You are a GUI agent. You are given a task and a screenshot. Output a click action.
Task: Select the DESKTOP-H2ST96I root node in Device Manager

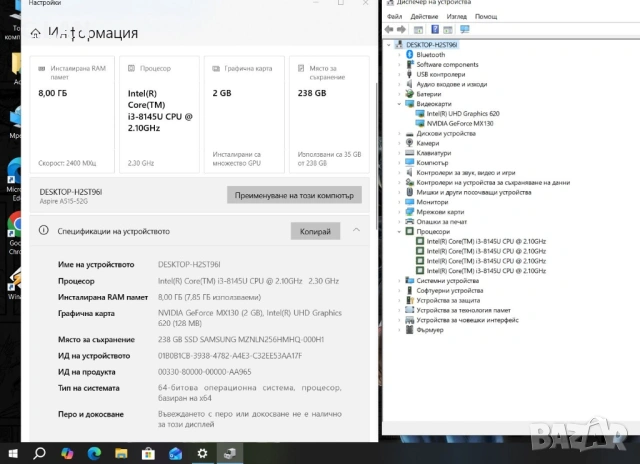431,45
